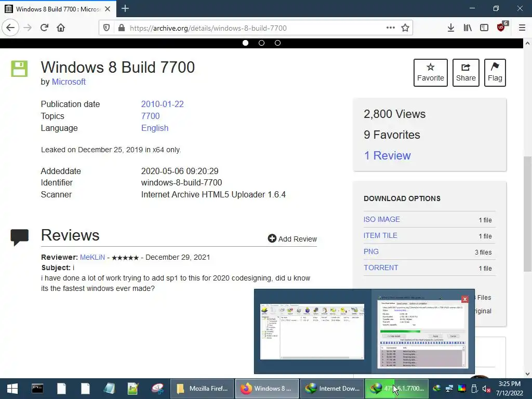
Task: Switch to Internet Download Manager taskbar button
Action: pos(332,389)
